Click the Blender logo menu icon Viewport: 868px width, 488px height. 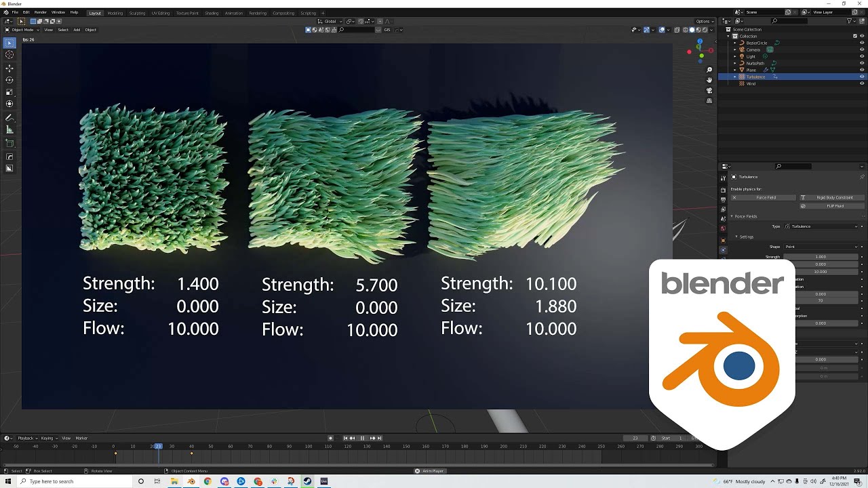point(5,12)
